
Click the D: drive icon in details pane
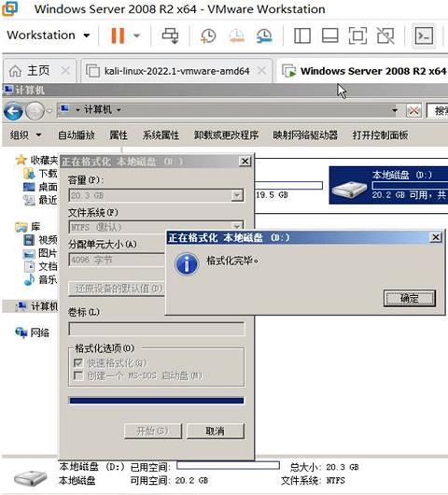click(x=30, y=478)
